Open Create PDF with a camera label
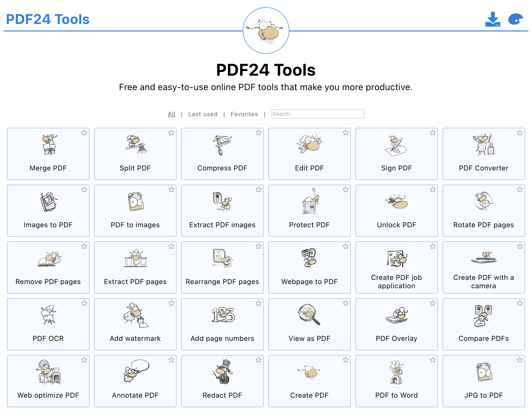 [484, 281]
